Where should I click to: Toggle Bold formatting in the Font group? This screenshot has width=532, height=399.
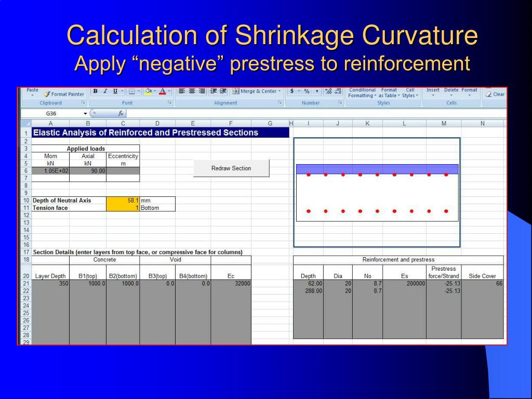(96, 91)
